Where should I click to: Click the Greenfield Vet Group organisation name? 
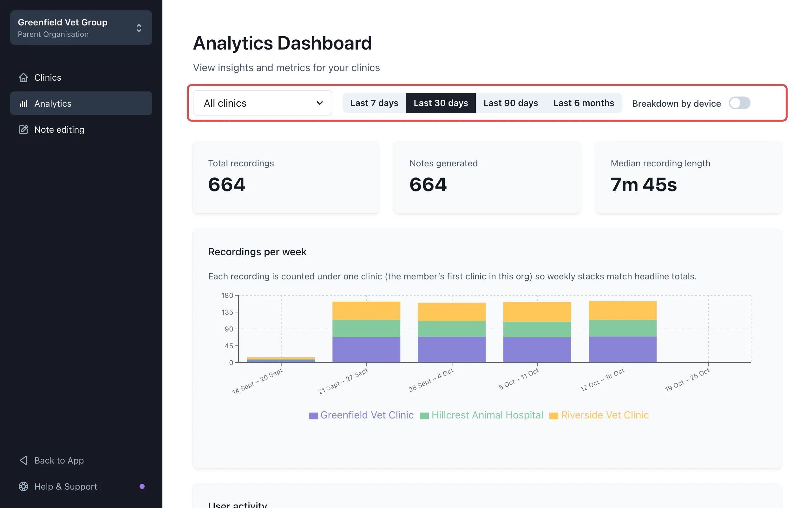[62, 22]
